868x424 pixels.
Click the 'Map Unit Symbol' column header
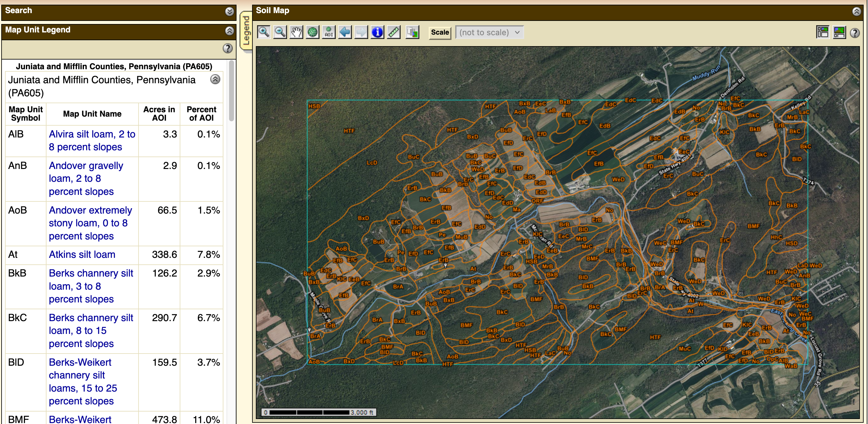pyautogui.click(x=26, y=114)
